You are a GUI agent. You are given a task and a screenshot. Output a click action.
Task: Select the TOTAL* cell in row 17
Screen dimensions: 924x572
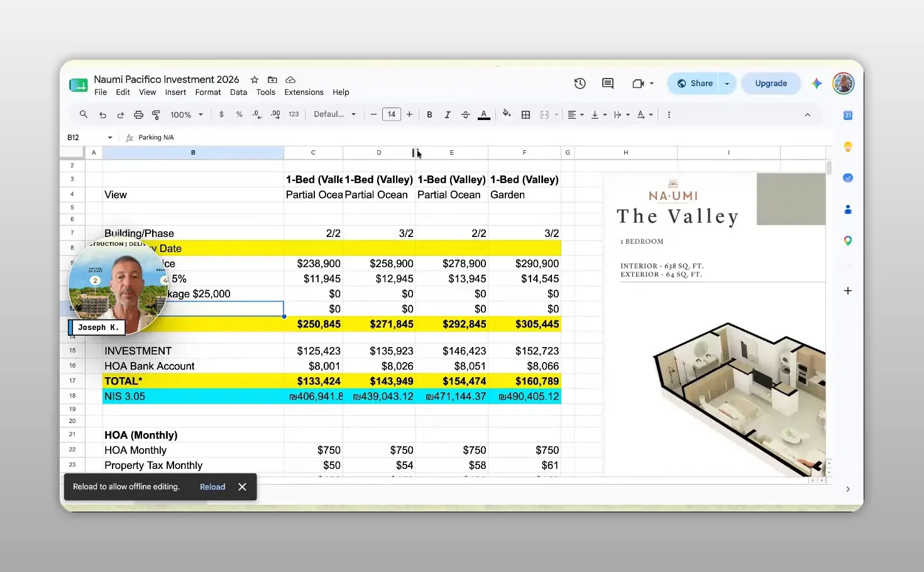tap(193, 381)
